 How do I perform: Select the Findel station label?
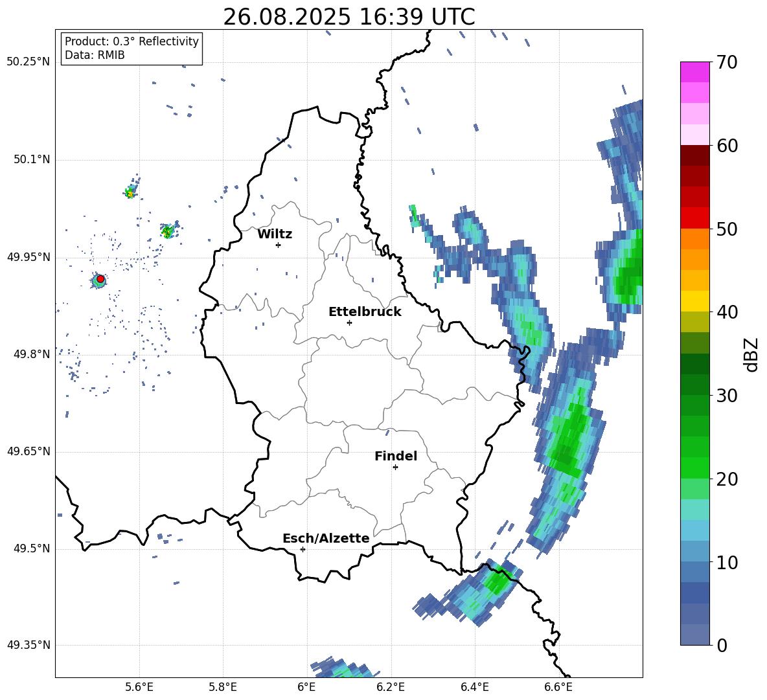[x=396, y=456]
